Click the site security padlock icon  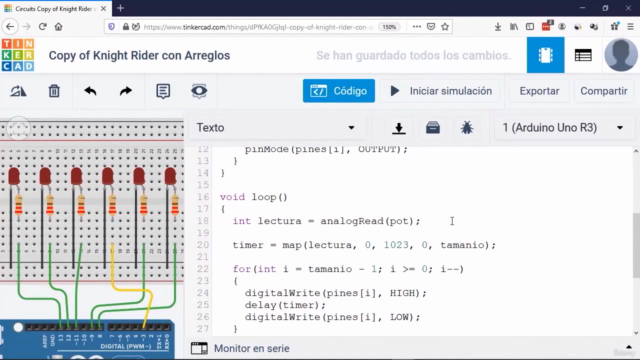tap(126, 27)
